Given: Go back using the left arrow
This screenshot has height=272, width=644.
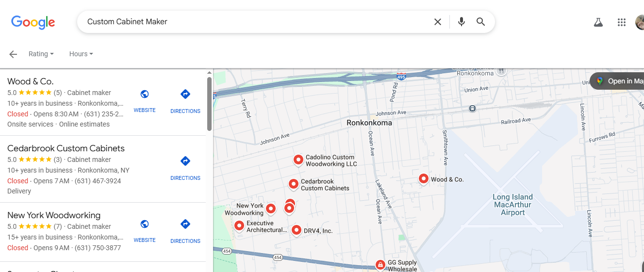Looking at the screenshot, I should point(13,54).
